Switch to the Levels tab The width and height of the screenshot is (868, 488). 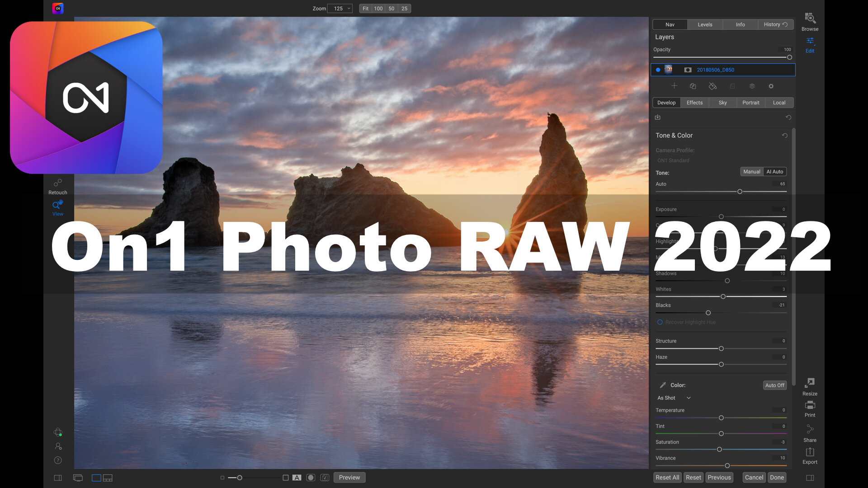click(705, 24)
